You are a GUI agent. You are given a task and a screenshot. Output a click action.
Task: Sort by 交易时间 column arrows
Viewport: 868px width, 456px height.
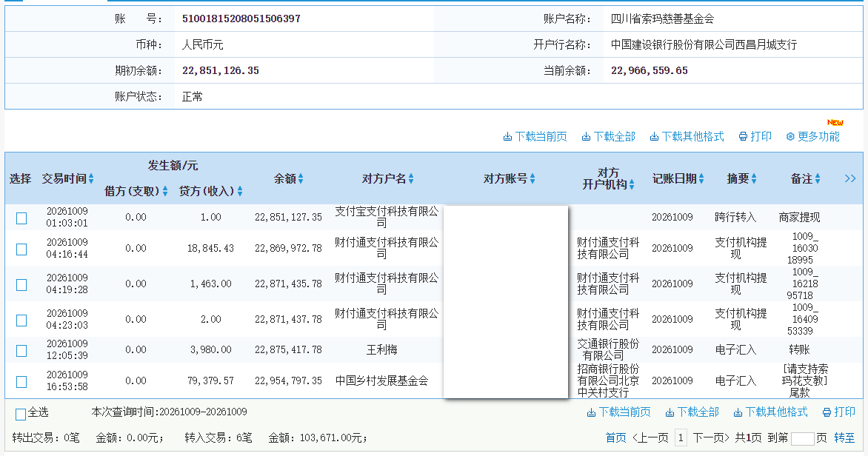pyautogui.click(x=91, y=178)
